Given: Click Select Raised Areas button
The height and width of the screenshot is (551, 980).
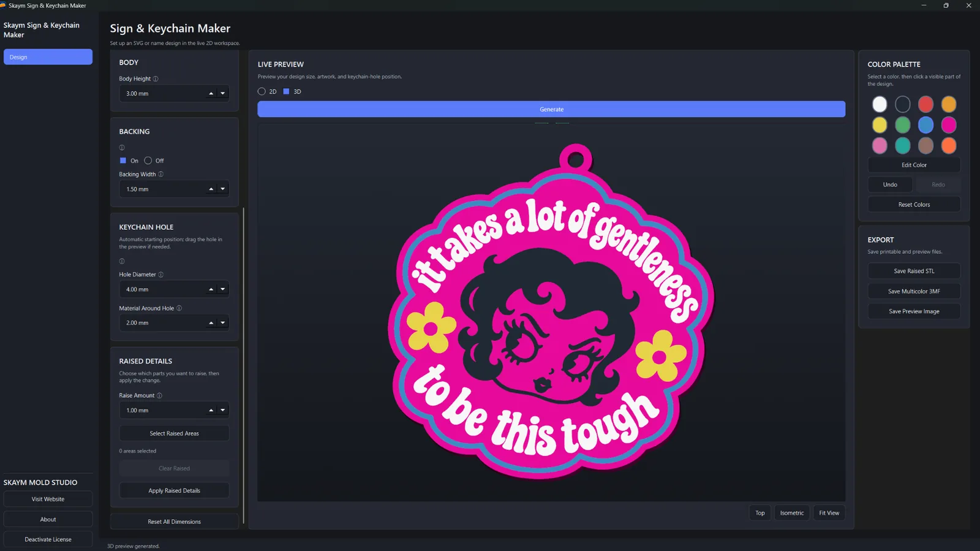Looking at the screenshot, I should coord(175,433).
